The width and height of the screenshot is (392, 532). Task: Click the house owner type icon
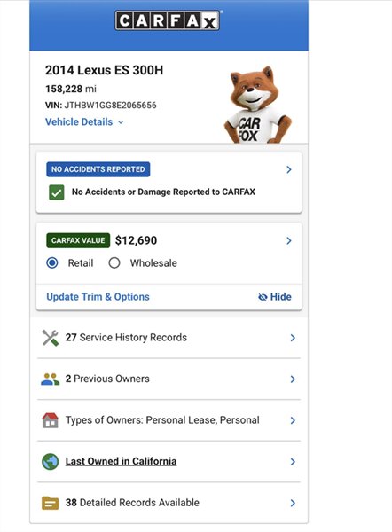click(51, 420)
